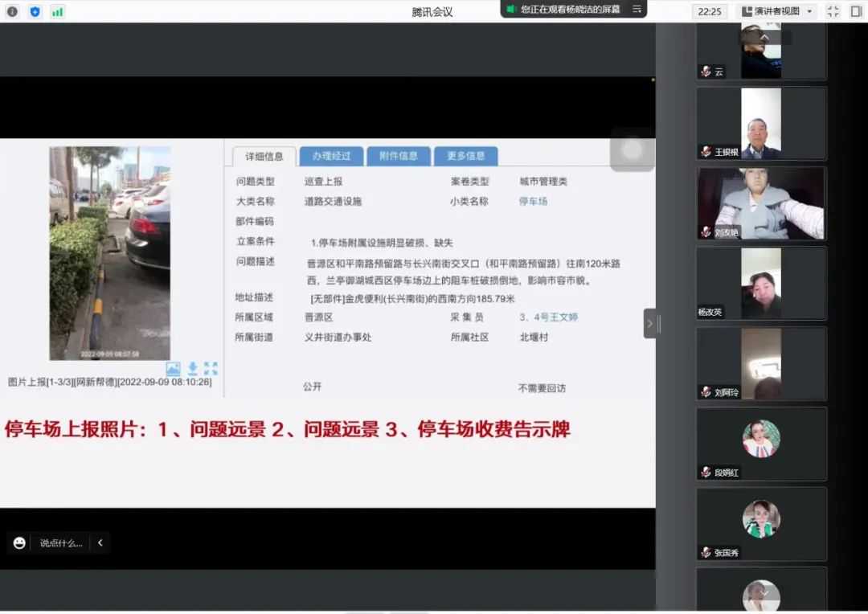Click the 停车场 category link
Screen dimensions: 868x614
click(x=533, y=202)
